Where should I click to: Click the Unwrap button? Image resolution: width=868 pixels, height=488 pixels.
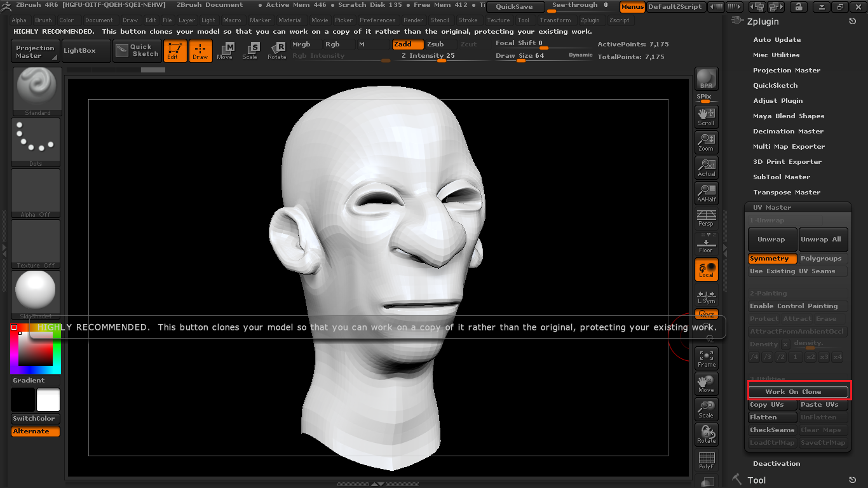pyautogui.click(x=771, y=240)
